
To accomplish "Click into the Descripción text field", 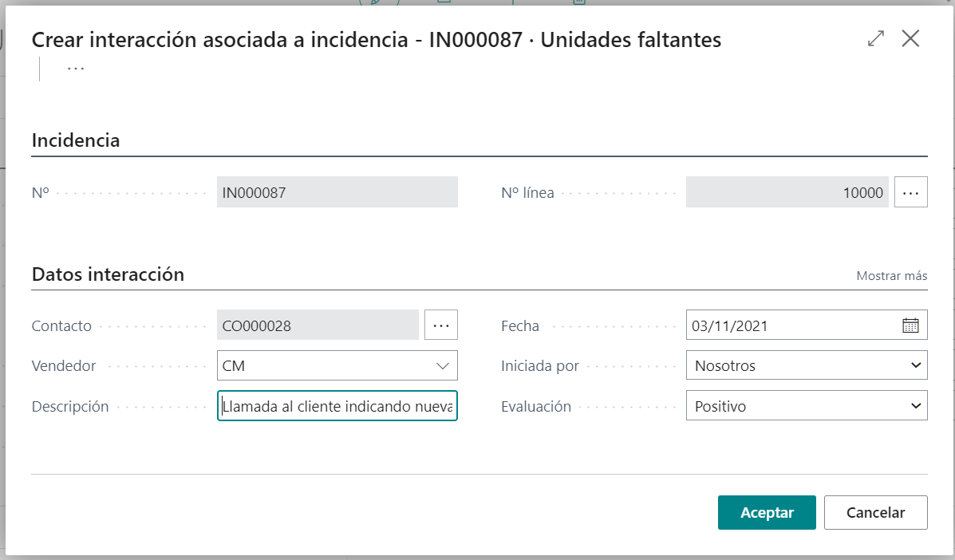I will 337,406.
